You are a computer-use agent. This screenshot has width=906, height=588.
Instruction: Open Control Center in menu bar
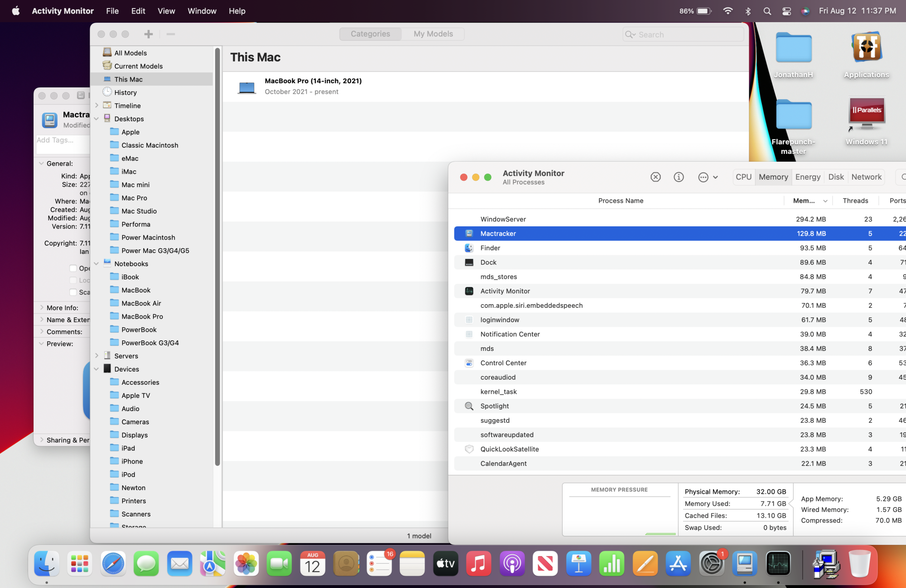786,11
